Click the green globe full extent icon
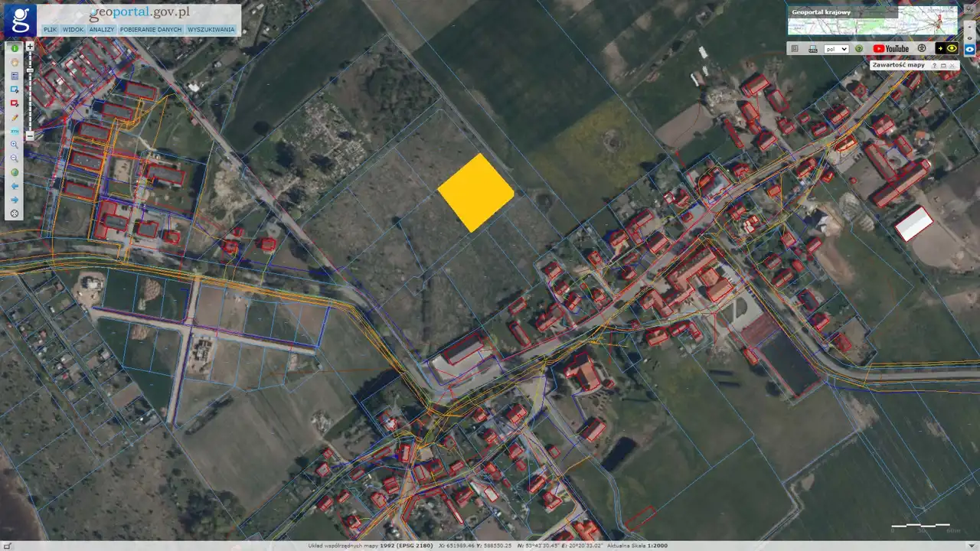This screenshot has height=551, width=980. [15, 172]
